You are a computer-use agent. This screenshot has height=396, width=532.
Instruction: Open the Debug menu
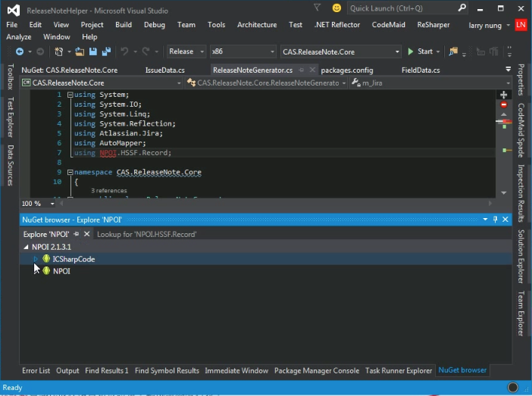[155, 25]
